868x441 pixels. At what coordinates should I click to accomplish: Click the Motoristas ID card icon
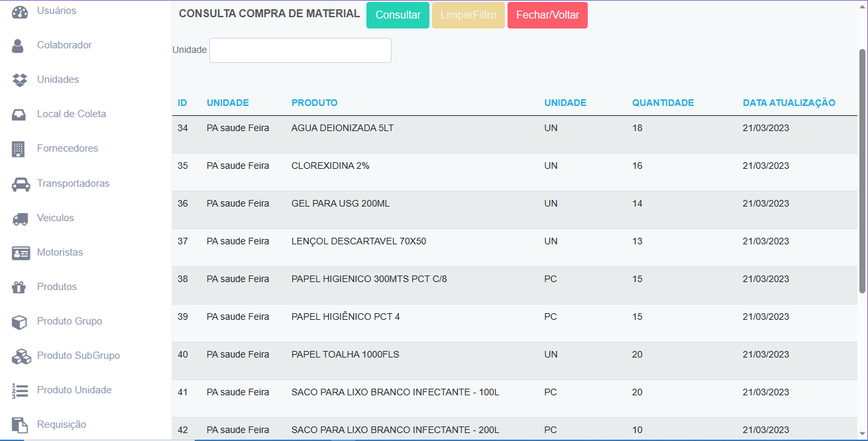pos(20,252)
